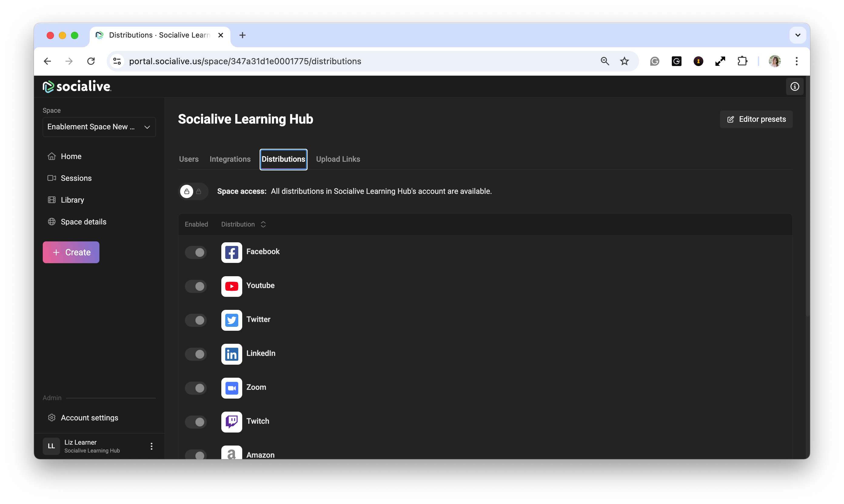Click the LinkedIn distribution icon
This screenshot has width=844, height=504.
[232, 354]
